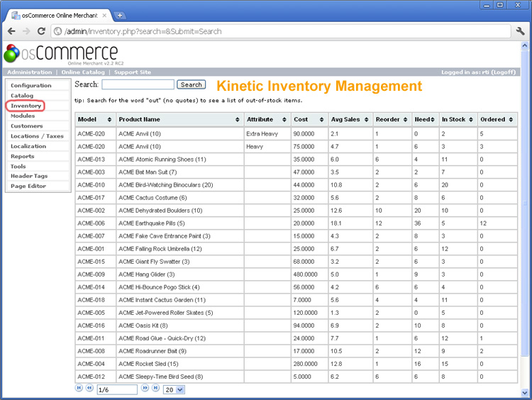Click ACME Bird-Watching Binoculars (20)
This screenshot has width=532, height=400.
point(166,185)
